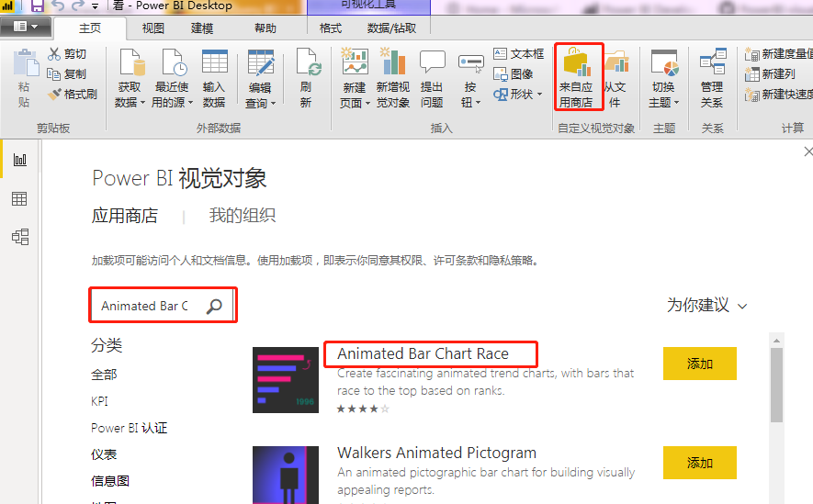813x504 pixels.
Task: Insert an 图像 image
Action: pyautogui.click(x=514, y=74)
